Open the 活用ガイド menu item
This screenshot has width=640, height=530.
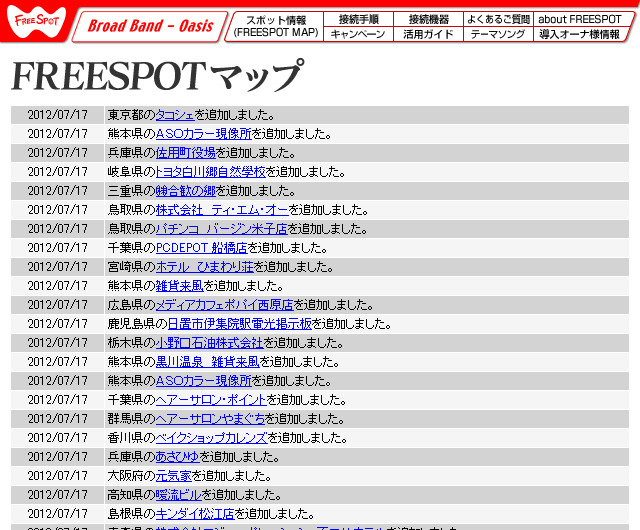tap(428, 34)
